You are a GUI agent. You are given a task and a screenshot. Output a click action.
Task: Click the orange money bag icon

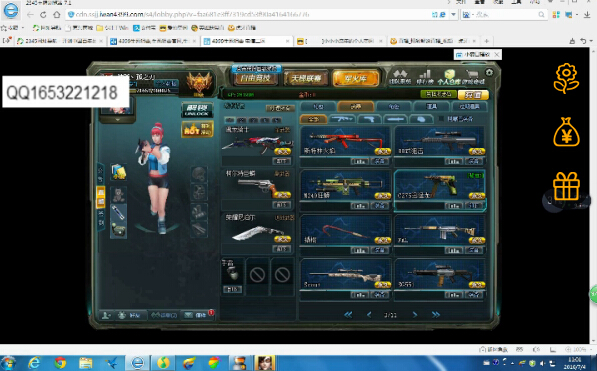[x=566, y=132]
